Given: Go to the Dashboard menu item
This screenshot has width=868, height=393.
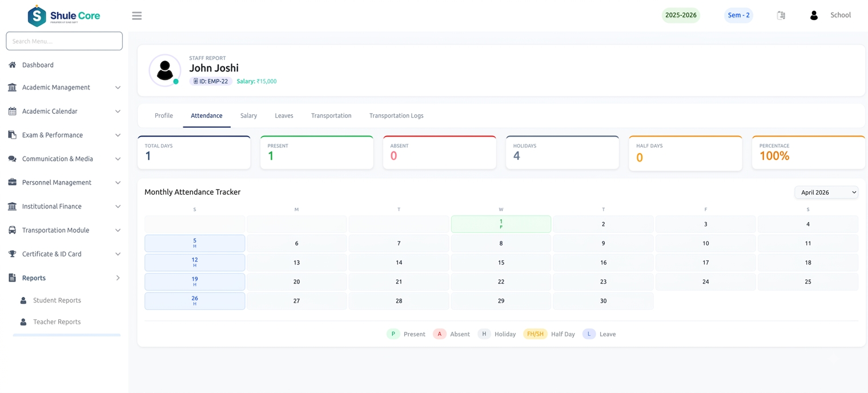Looking at the screenshot, I should coord(38,65).
